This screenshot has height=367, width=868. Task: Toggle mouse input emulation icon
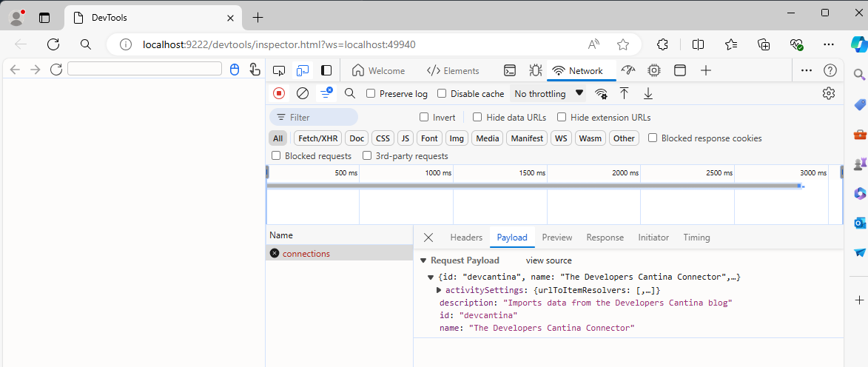234,70
